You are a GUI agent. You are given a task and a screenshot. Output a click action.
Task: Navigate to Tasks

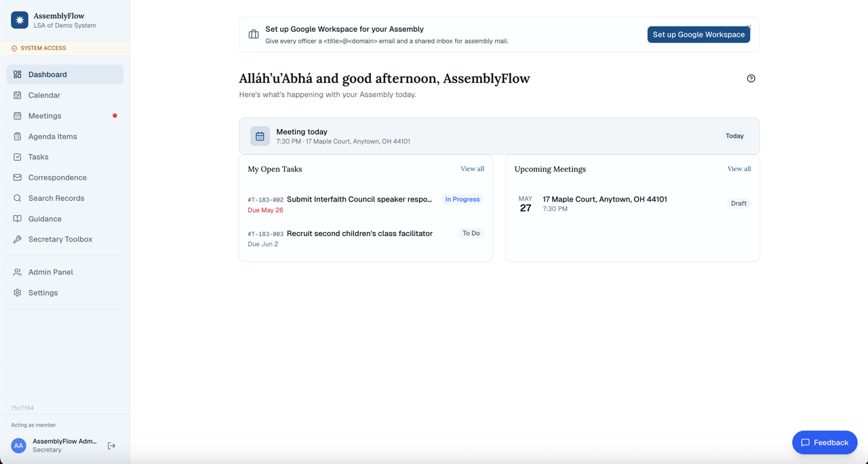click(65, 157)
